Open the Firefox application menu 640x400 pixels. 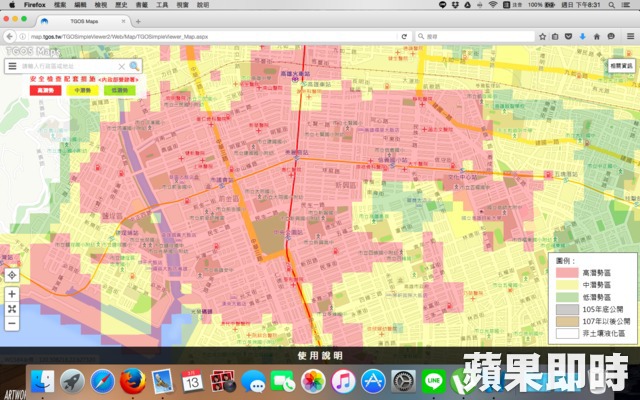coord(35,5)
